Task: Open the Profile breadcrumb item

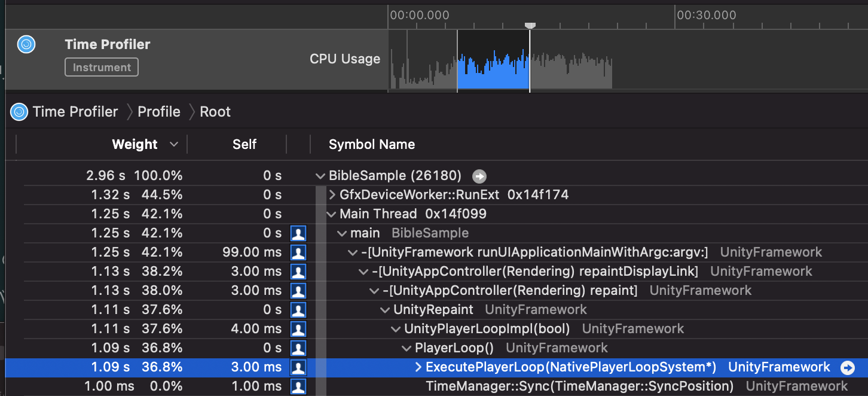Action: tap(158, 112)
